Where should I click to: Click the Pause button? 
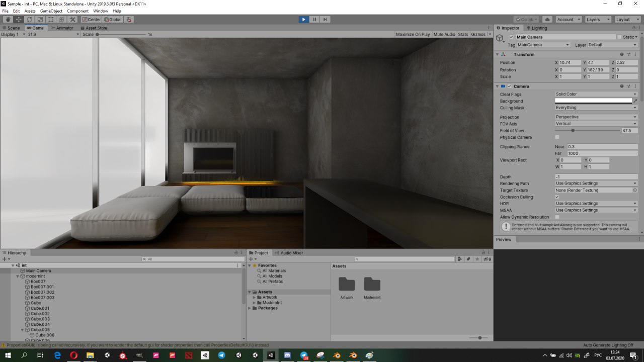pos(314,20)
